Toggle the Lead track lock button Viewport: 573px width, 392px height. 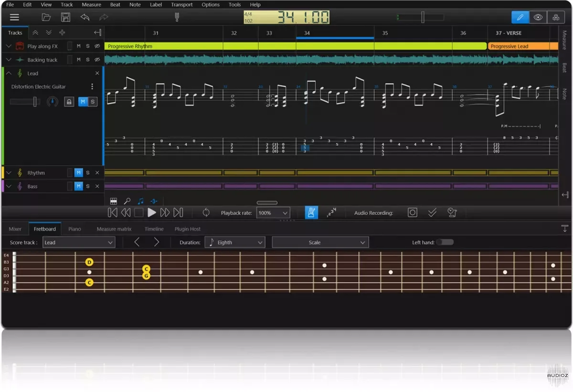[69, 102]
